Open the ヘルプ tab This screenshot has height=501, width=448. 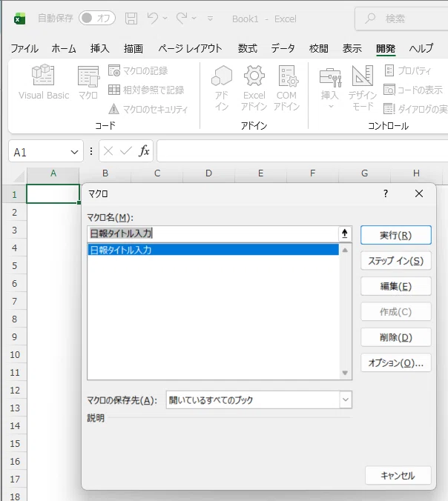click(x=421, y=49)
